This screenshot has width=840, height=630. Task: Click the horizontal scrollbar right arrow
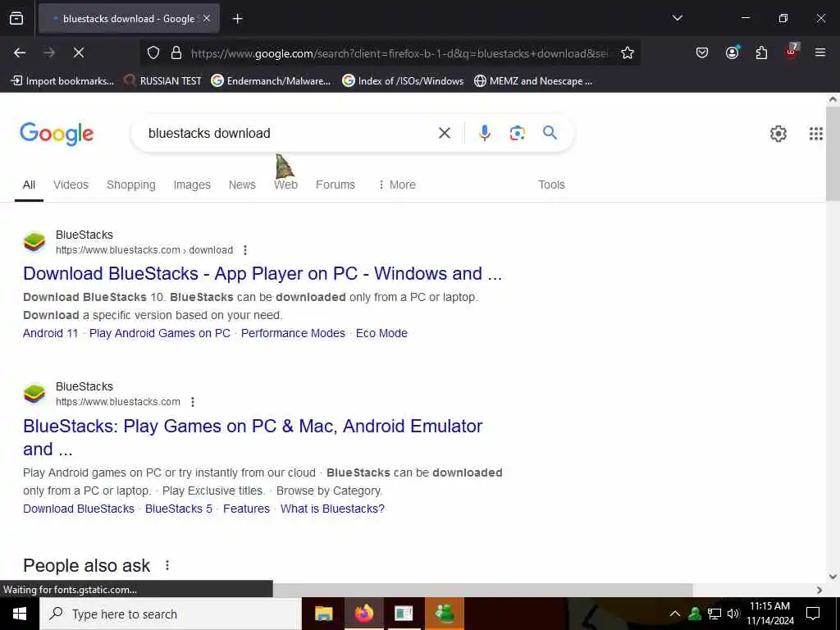[819, 590]
